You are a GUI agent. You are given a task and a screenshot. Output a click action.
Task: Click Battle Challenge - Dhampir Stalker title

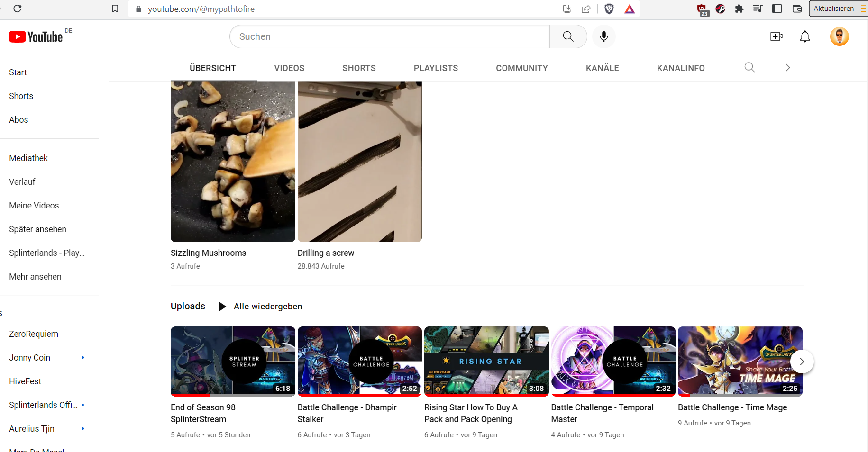(x=347, y=413)
